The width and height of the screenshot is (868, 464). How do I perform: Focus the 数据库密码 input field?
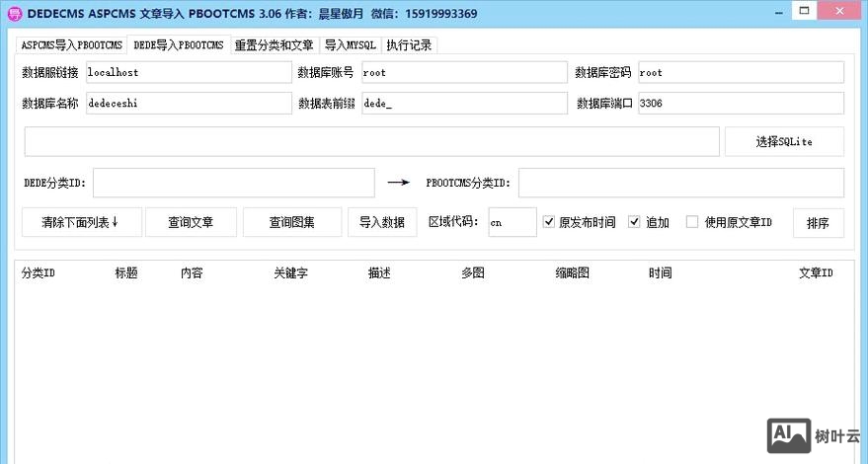pyautogui.click(x=742, y=72)
